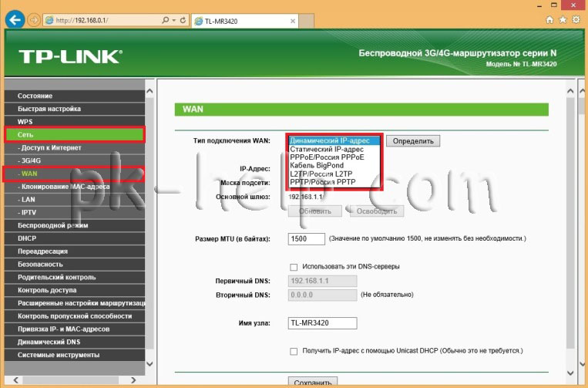Screen dimensions: 588x388
Task: Open Клонирование MAC-адреса submenu
Action: (x=75, y=187)
